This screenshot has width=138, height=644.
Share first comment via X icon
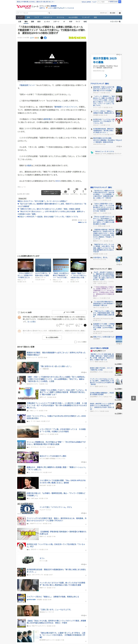click(x=85, y=325)
